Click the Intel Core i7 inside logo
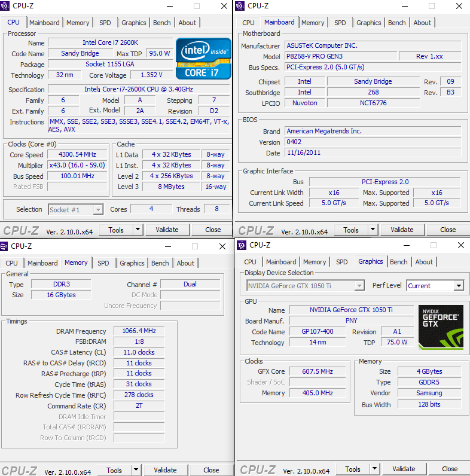Image resolution: width=470 pixels, height=476 pixels. coord(203,59)
